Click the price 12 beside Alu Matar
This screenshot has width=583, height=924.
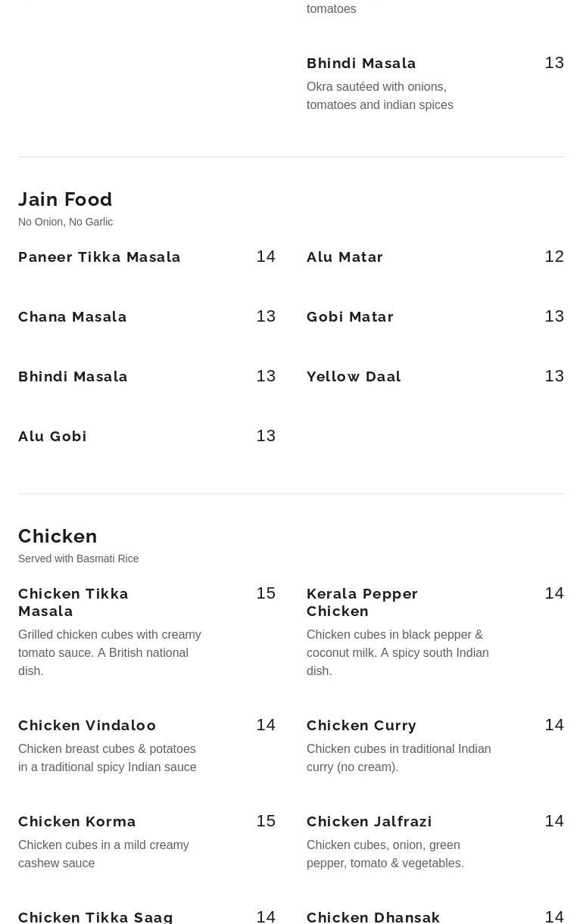554,257
